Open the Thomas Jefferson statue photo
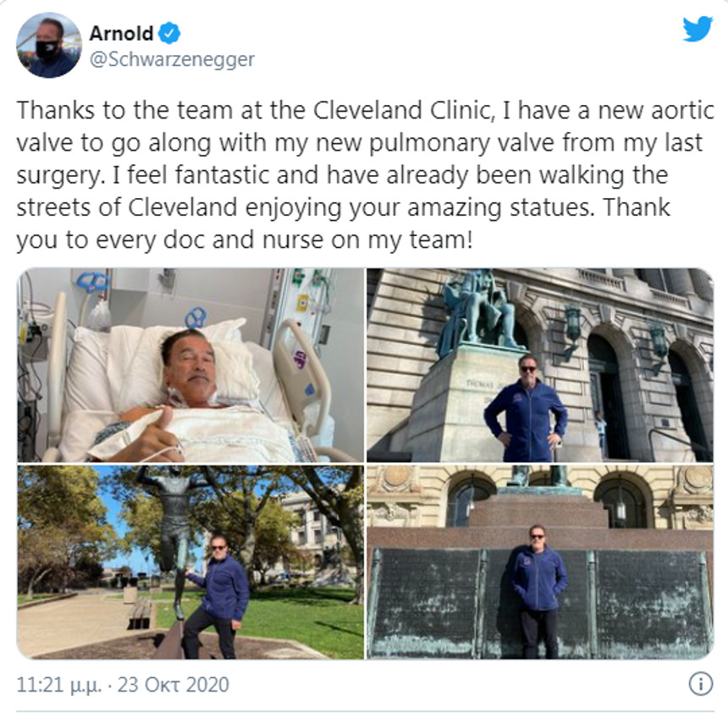728x716 pixels. (x=540, y=365)
